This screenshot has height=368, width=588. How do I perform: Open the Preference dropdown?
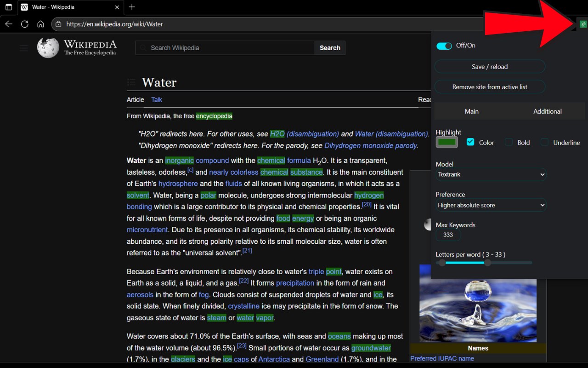[x=491, y=205]
